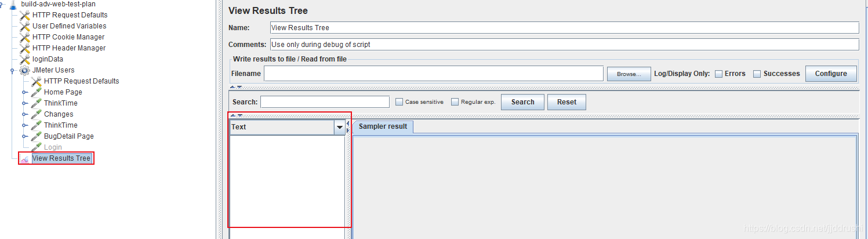Click the HTTP Cookie Manager wrench icon
Screen dimensions: 868x239
click(x=25, y=37)
